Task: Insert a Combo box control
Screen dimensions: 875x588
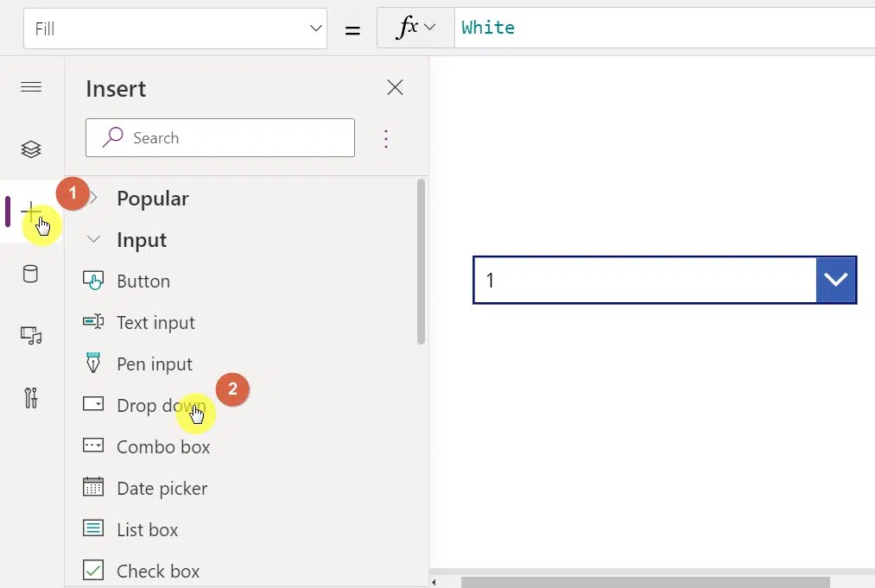Action: (163, 446)
